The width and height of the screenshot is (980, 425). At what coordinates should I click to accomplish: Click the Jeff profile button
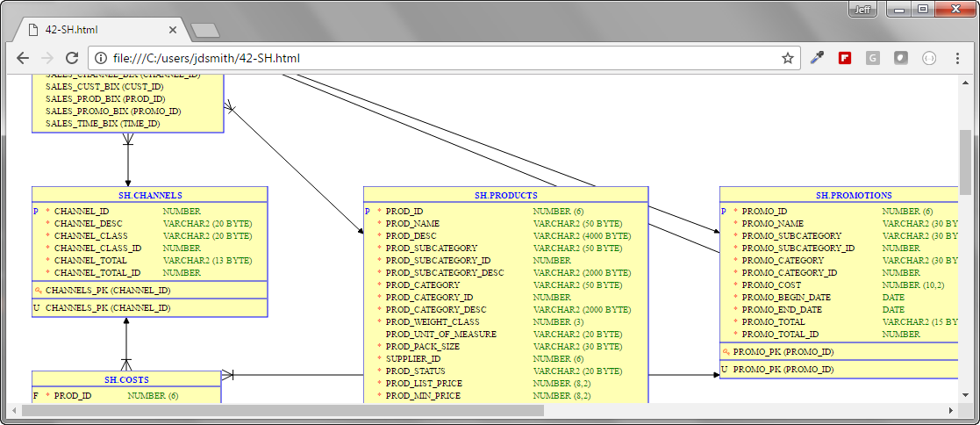[x=862, y=9]
